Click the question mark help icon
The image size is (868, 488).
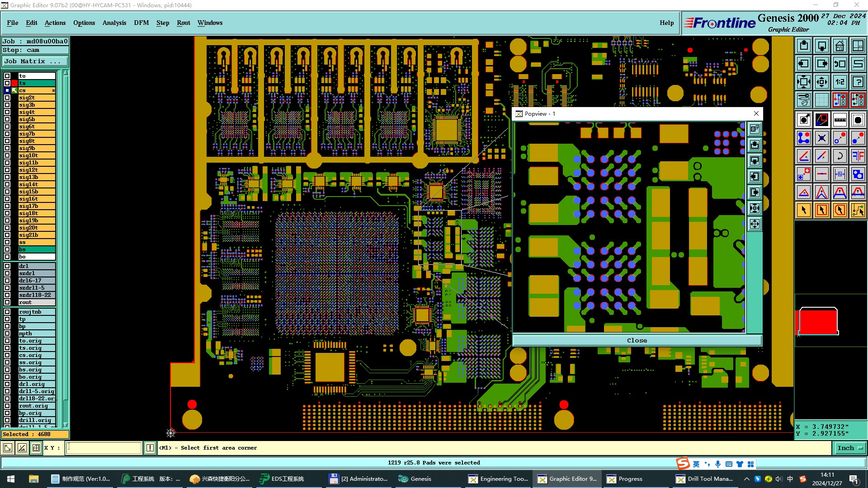pos(858,82)
